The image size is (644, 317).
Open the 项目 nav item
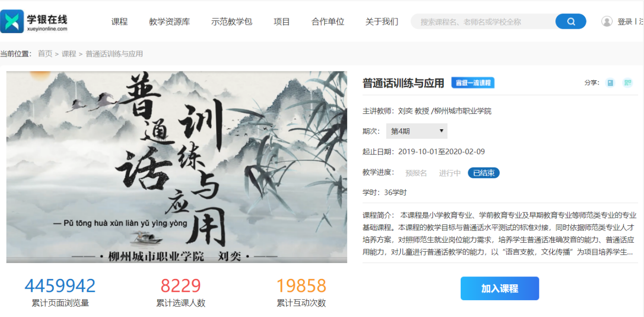click(282, 22)
